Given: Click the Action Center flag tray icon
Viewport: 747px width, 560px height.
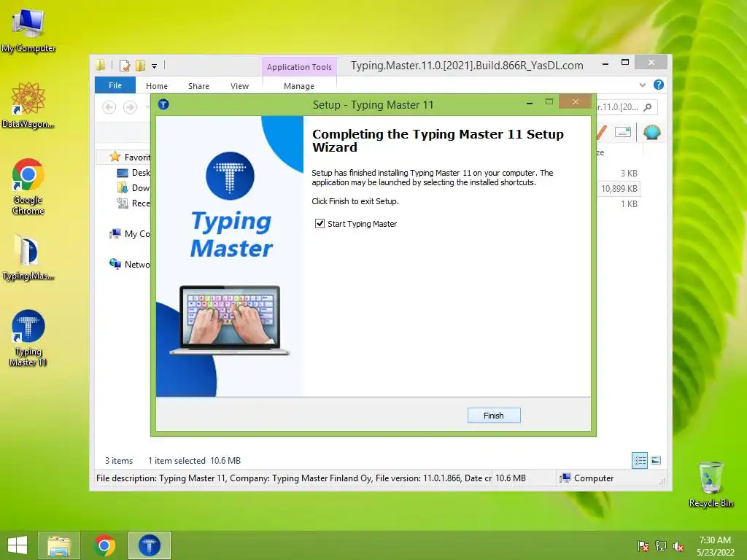Looking at the screenshot, I should (x=643, y=546).
